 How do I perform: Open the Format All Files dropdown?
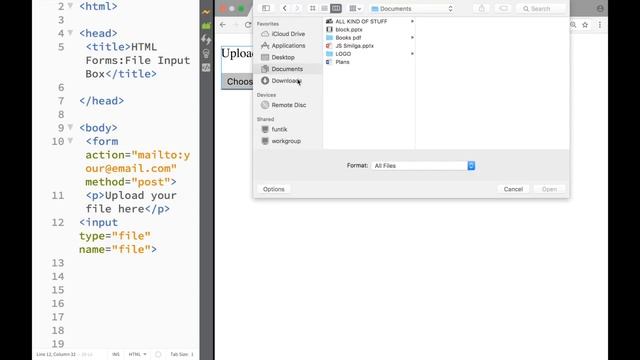tap(423, 166)
